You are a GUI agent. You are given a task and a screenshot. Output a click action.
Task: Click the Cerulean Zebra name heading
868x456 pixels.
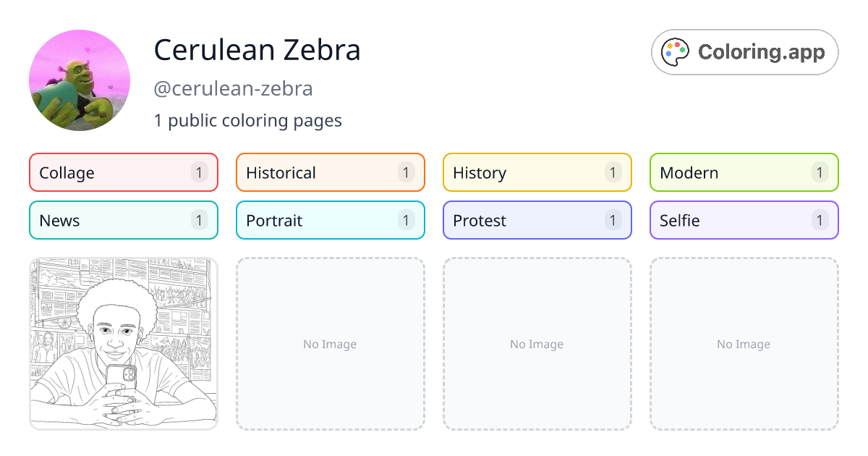click(257, 50)
